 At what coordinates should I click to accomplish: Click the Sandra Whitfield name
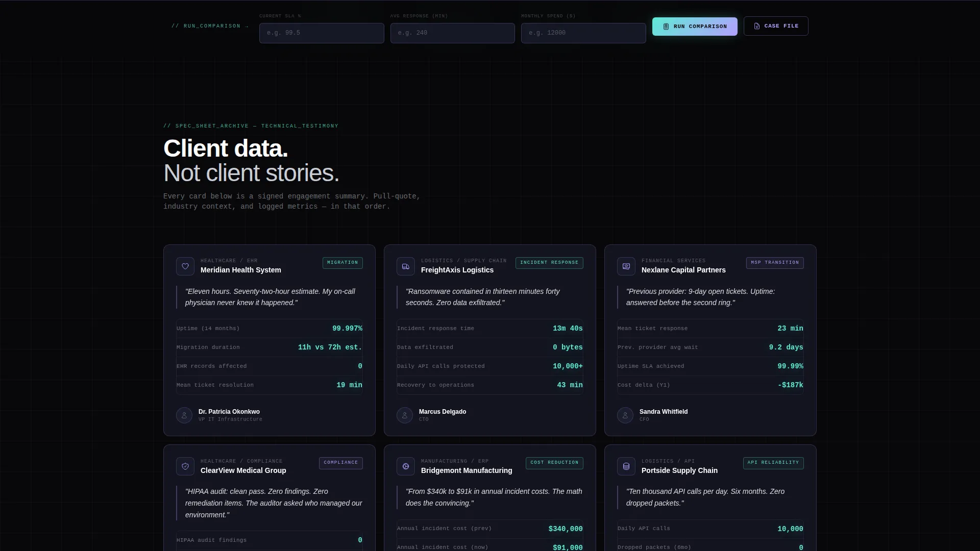click(664, 412)
